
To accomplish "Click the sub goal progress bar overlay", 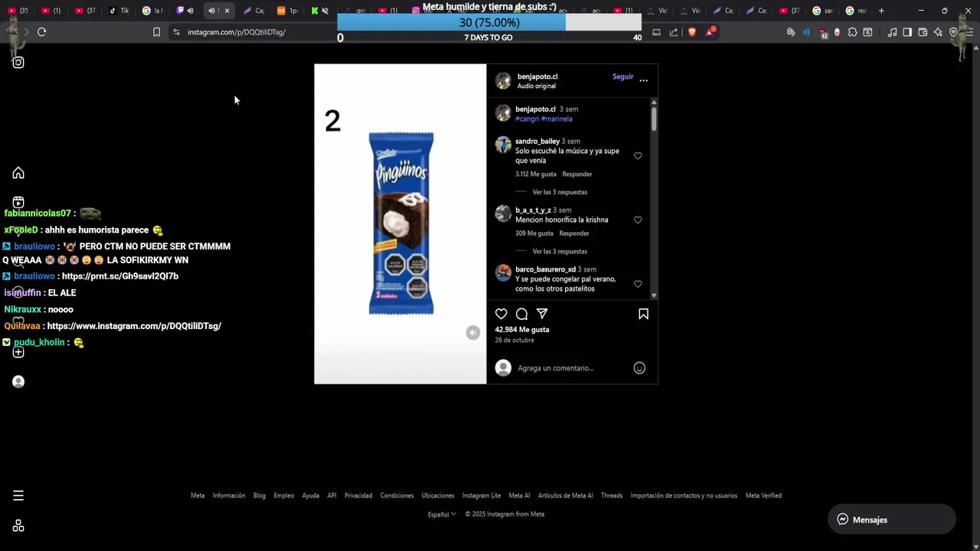I will point(488,23).
